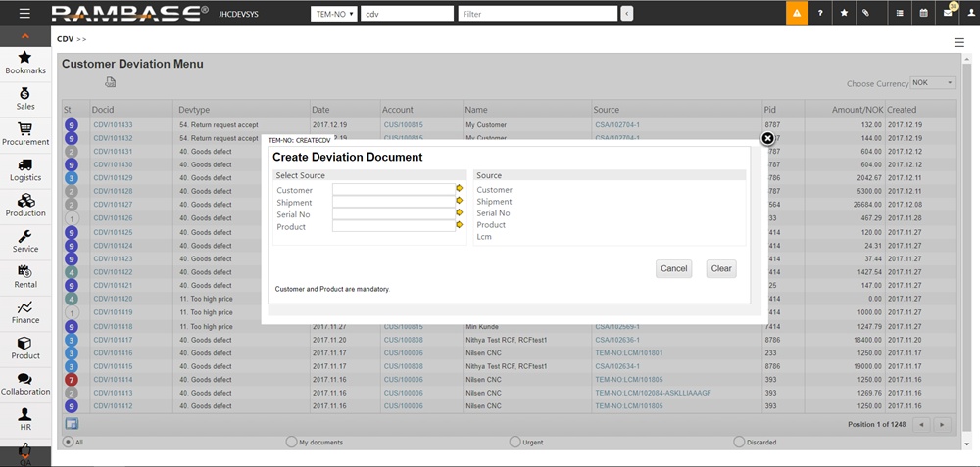Open the TEM-NO dropdown in top bar
Viewport: 980px width, 467px height.
[333, 14]
